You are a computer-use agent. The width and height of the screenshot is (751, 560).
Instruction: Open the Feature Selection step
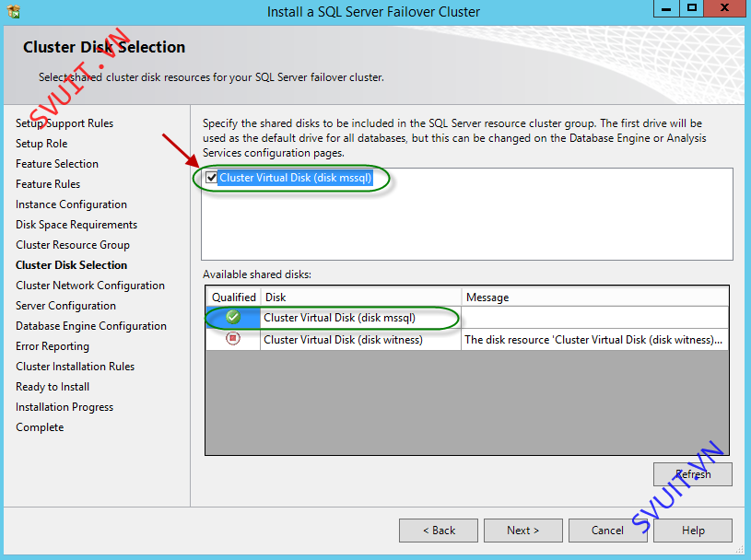(x=57, y=164)
